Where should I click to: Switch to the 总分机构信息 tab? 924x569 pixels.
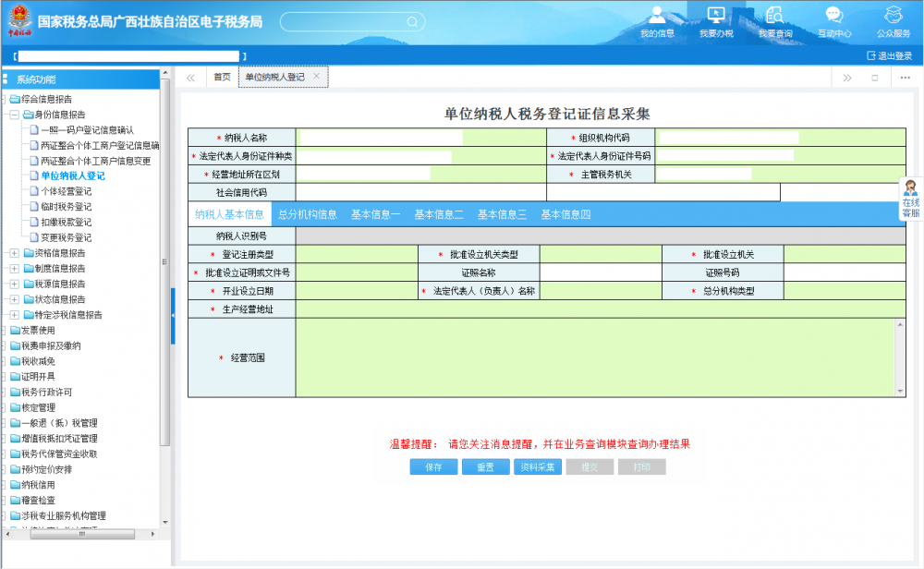(307, 214)
